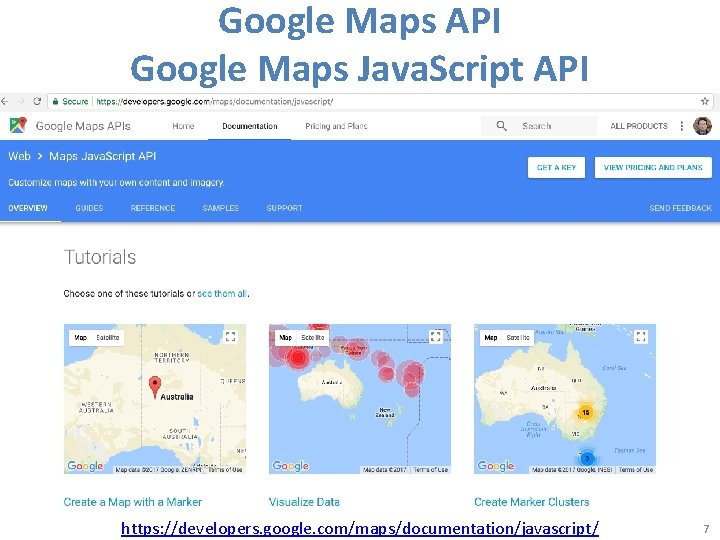Open the user profile avatar
The height and width of the screenshot is (540, 720).
(702, 126)
